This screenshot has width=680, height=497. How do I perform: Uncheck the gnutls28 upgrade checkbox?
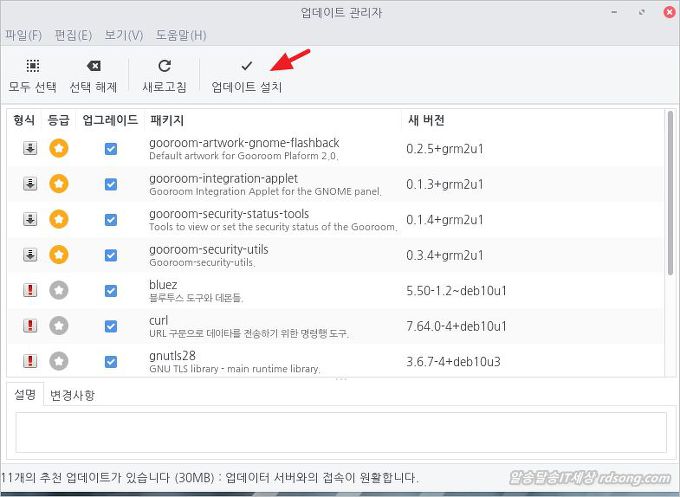[111, 361]
